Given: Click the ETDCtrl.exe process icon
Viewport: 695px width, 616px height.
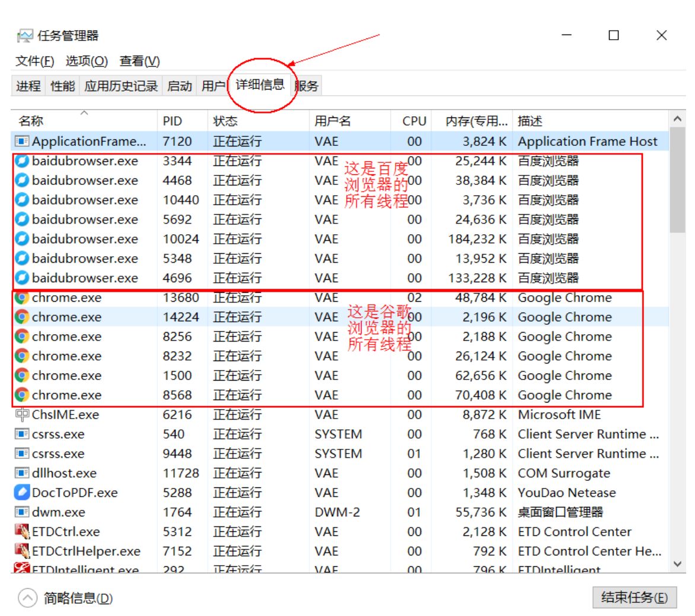Looking at the screenshot, I should click(x=22, y=531).
